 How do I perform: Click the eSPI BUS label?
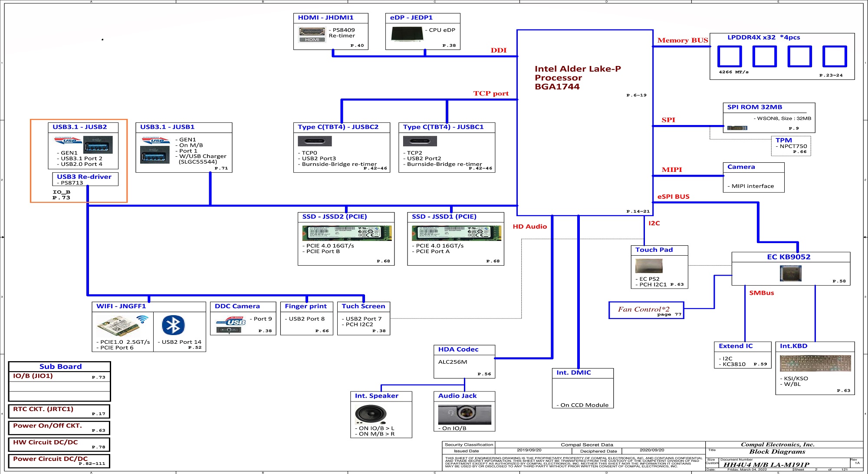pyautogui.click(x=673, y=197)
